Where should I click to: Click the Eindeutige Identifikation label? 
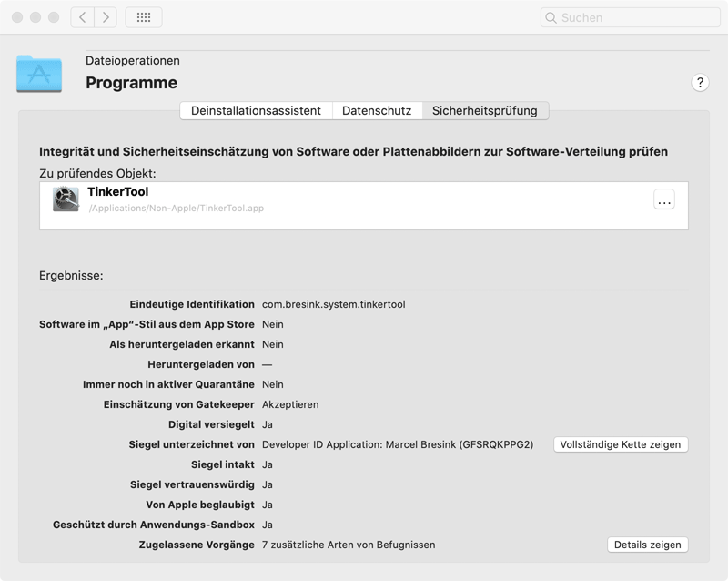click(x=192, y=304)
